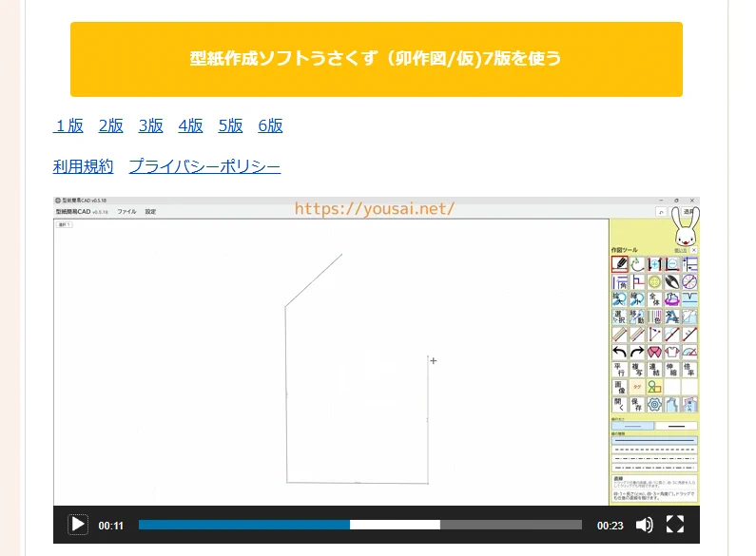Close the 作図ツール panel with the X
Screen dimensions: 756x556
pos(694,250)
